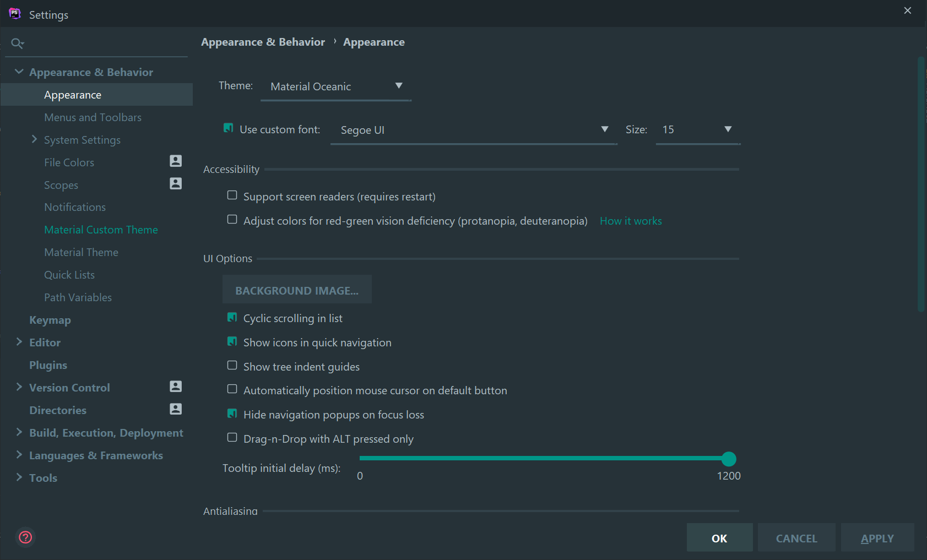Open the Theme dropdown showing Material Oceanic
This screenshot has width=927, height=560.
click(336, 86)
